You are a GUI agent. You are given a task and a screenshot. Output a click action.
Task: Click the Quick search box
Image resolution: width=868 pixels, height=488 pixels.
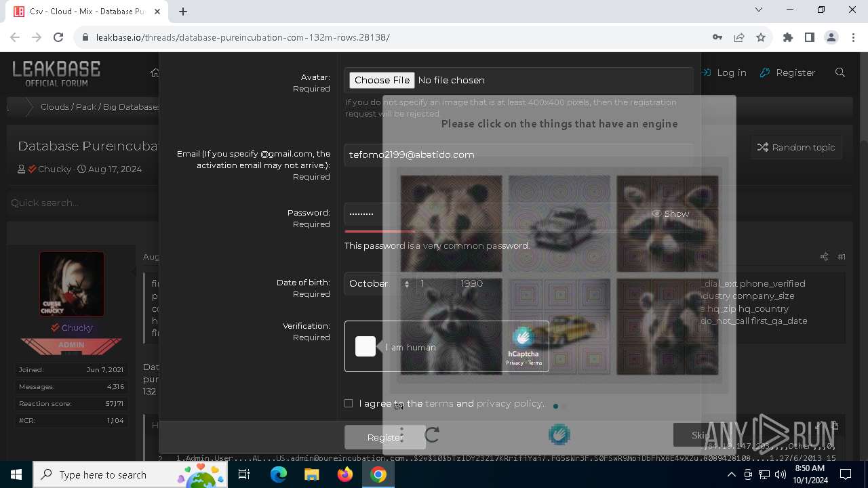tap(81, 203)
